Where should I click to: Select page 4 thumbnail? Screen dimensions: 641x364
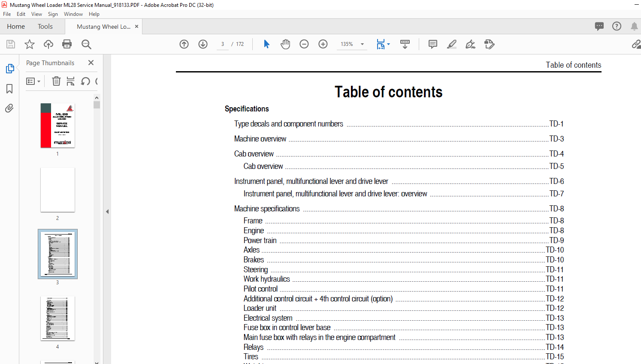(x=57, y=319)
